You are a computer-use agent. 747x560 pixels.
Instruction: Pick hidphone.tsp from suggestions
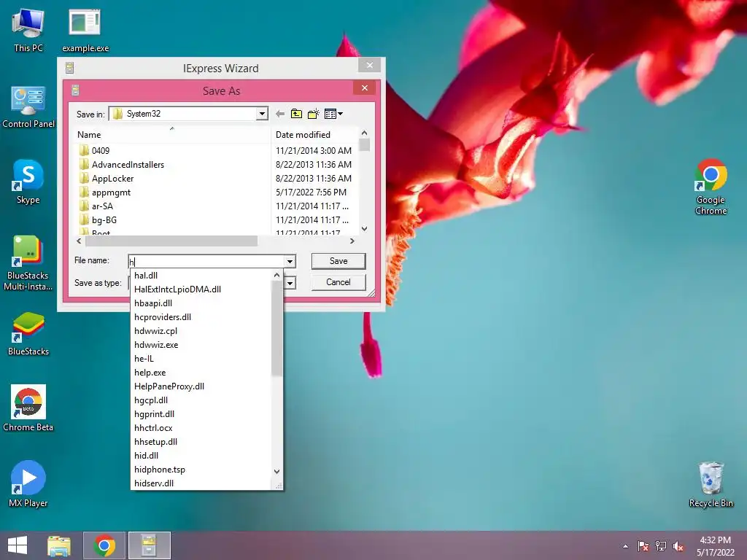[201, 469]
